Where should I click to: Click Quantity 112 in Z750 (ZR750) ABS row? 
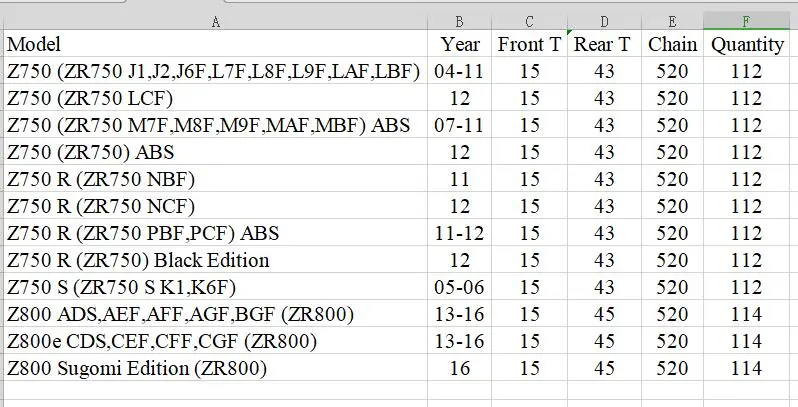(746, 152)
